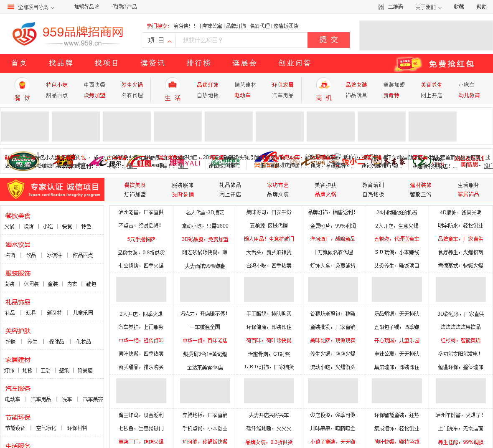
Task: Click 代理好产品 in top bar
Action: (x=125, y=7)
